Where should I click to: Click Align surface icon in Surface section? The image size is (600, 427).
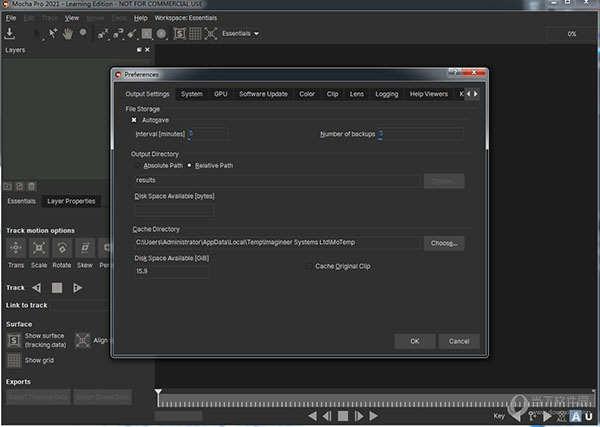coord(82,340)
